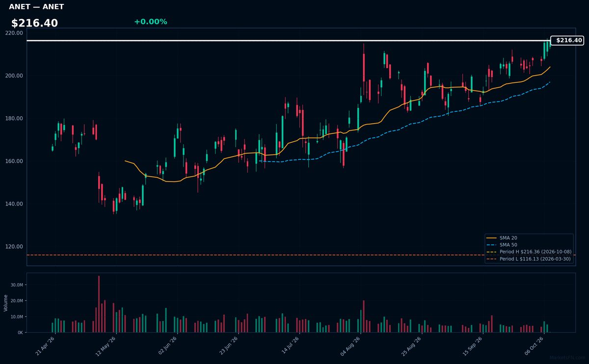
Task: Click the 06 Oct '26 date label
Action: coord(535,345)
